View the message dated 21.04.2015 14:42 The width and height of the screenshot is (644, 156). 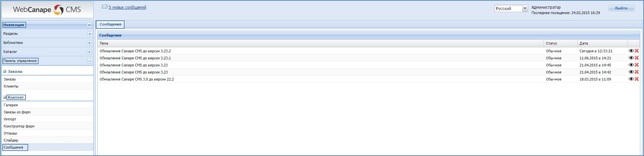(x=631, y=72)
